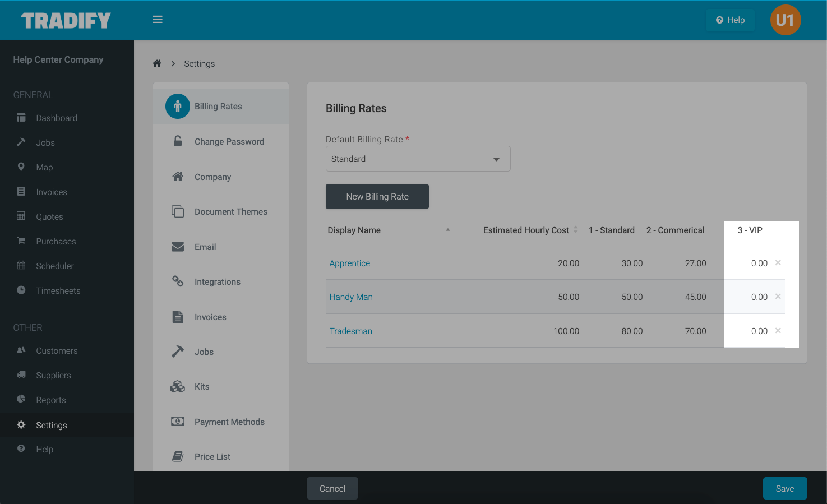
Task: Click the Document Themes copy icon
Action: click(178, 211)
